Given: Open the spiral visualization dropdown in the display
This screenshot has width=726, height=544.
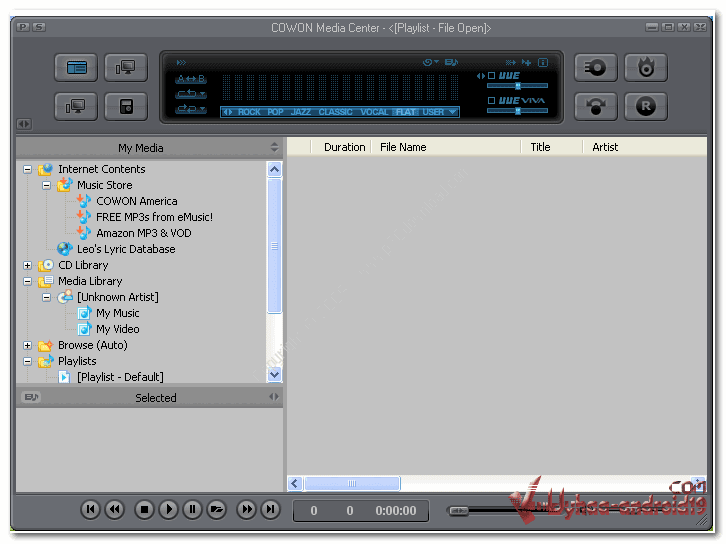Looking at the screenshot, I should [x=431, y=62].
